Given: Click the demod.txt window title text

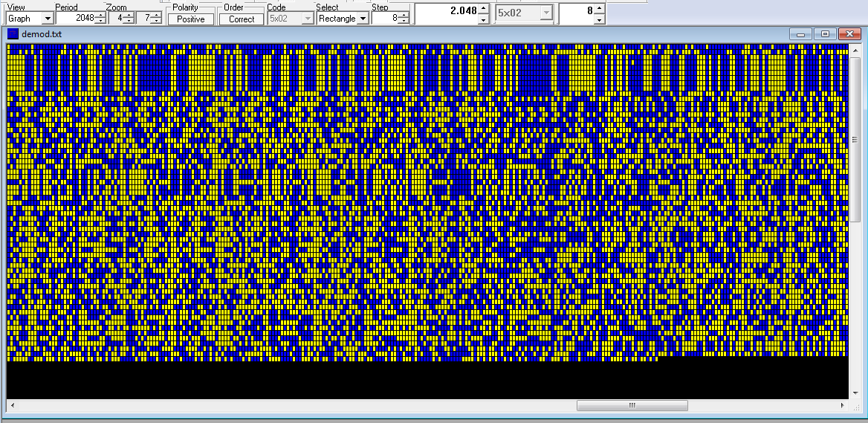Looking at the screenshot, I should 42,33.
